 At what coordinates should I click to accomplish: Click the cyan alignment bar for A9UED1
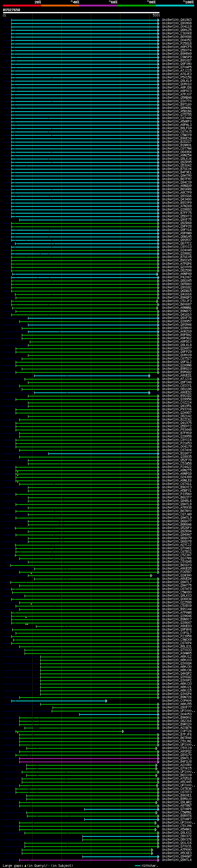[92, 375]
